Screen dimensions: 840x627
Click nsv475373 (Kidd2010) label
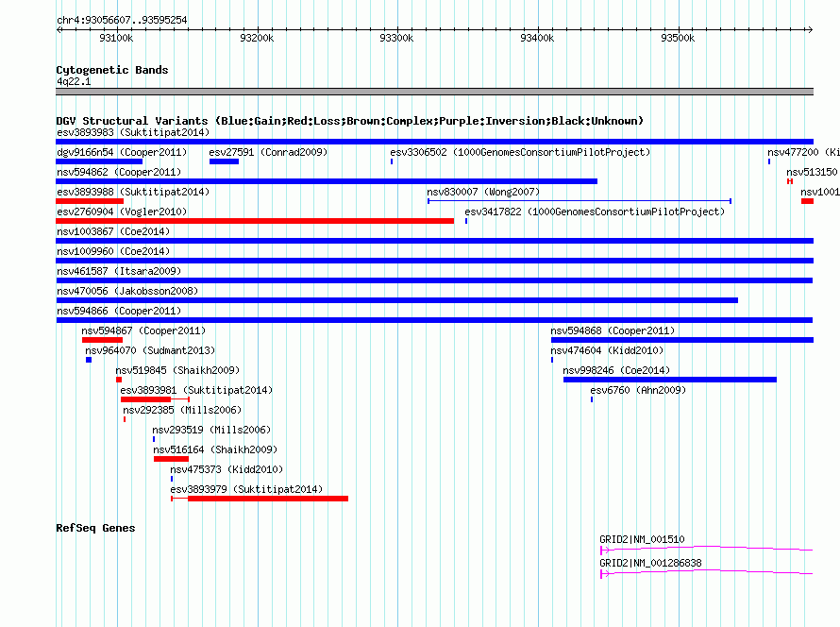(227, 469)
